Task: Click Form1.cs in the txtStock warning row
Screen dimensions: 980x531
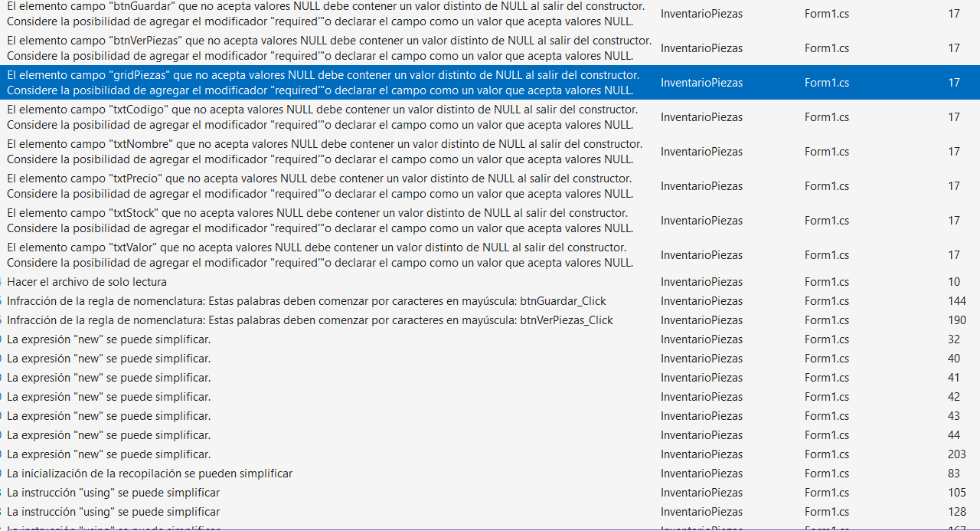Action: click(826, 221)
